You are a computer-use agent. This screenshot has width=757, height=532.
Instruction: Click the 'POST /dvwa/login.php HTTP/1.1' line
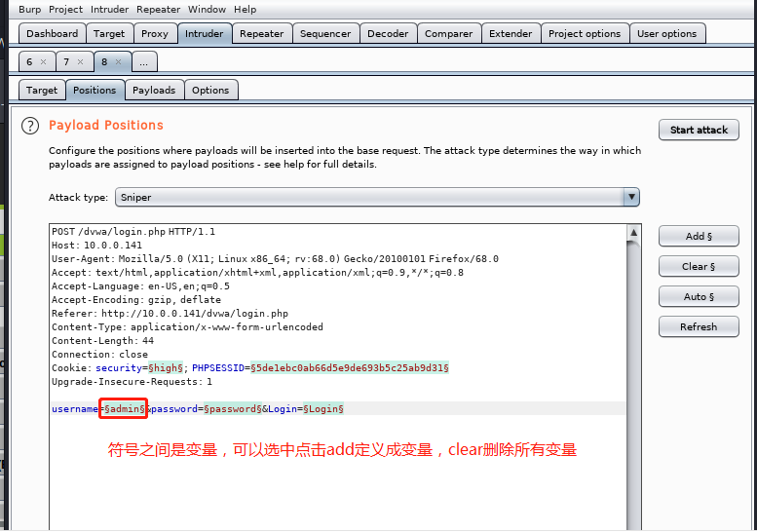133,232
